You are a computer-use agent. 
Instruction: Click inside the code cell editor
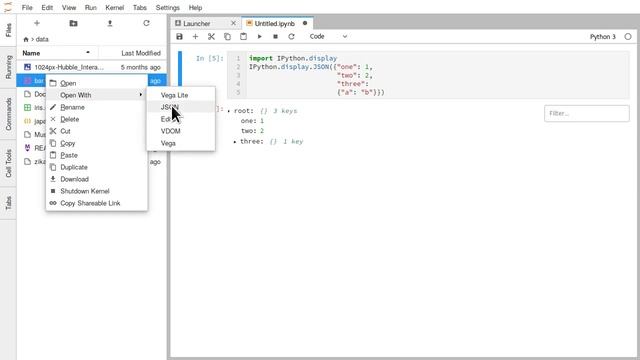tap(428, 75)
